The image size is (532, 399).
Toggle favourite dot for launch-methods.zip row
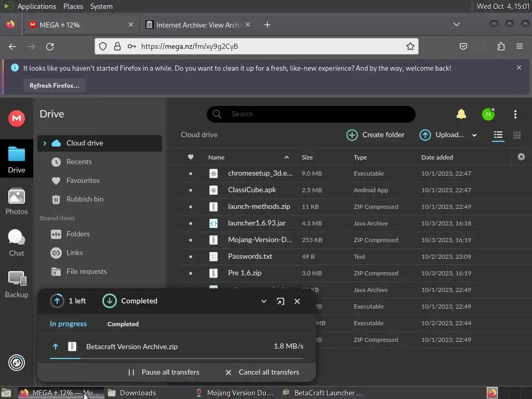pos(190,207)
